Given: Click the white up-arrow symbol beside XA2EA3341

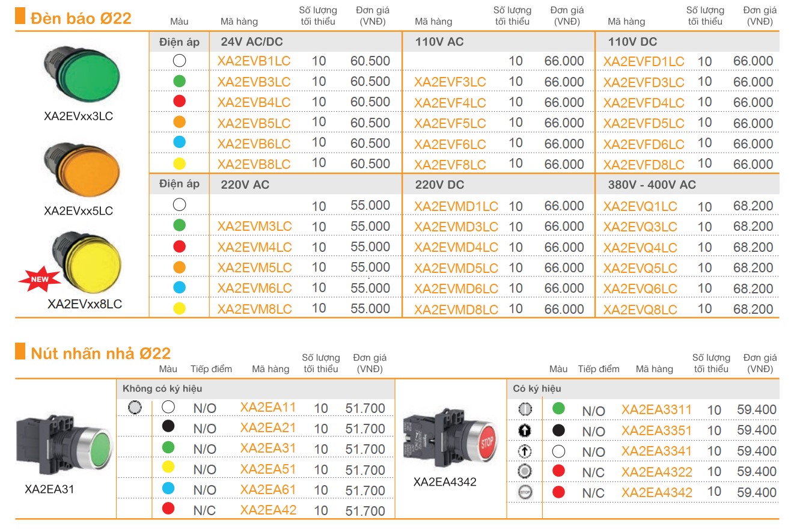Looking at the screenshot, I should [x=525, y=451].
